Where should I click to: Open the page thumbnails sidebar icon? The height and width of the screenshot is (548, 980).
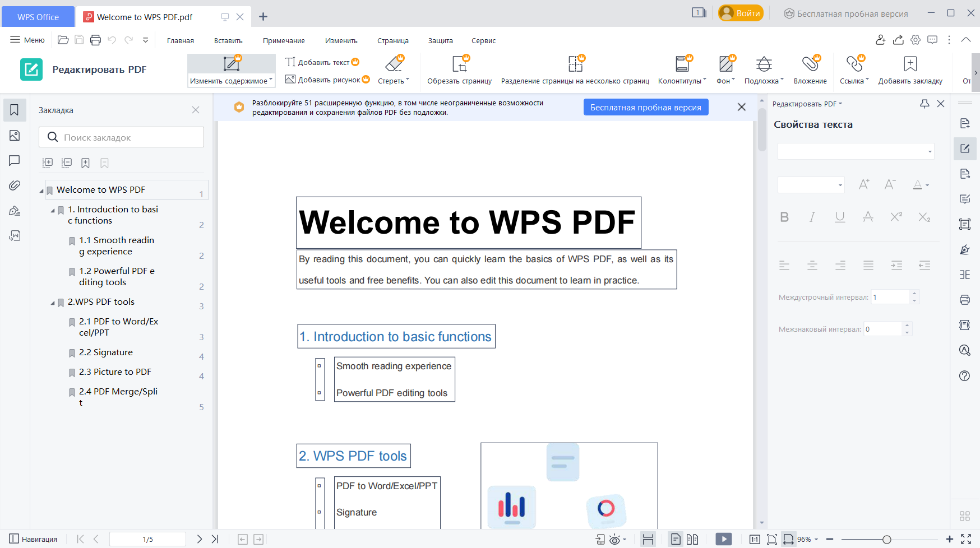[x=15, y=136]
